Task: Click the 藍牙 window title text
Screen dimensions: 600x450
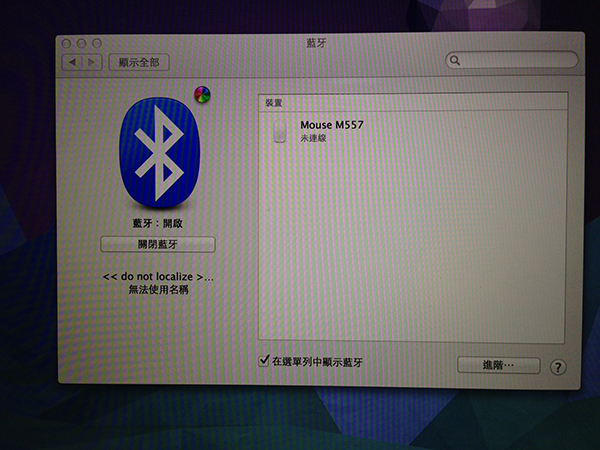Action: [316, 43]
